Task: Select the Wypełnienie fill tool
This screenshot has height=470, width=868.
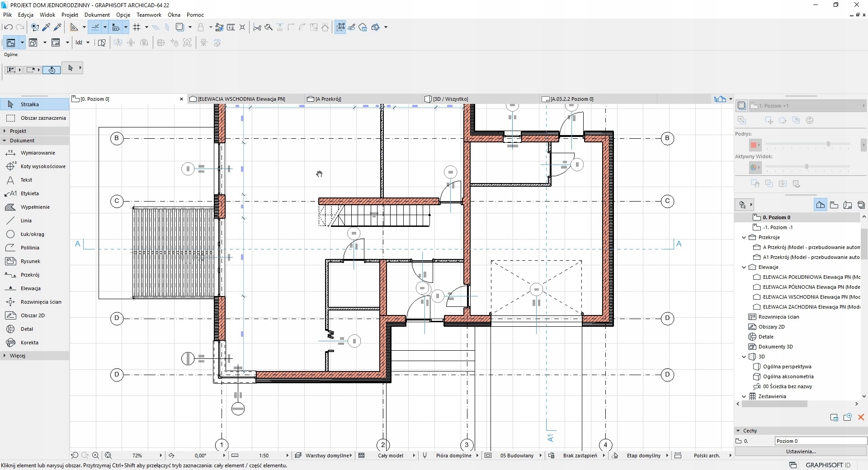Action: pos(35,207)
